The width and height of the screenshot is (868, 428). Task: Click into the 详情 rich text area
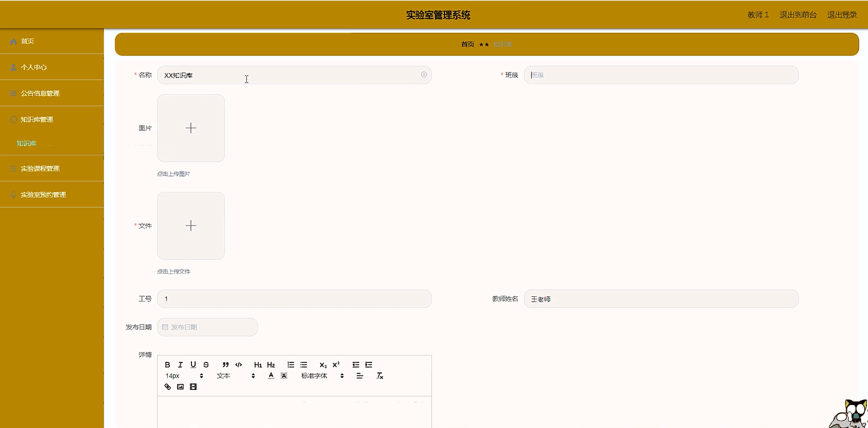coord(294,412)
